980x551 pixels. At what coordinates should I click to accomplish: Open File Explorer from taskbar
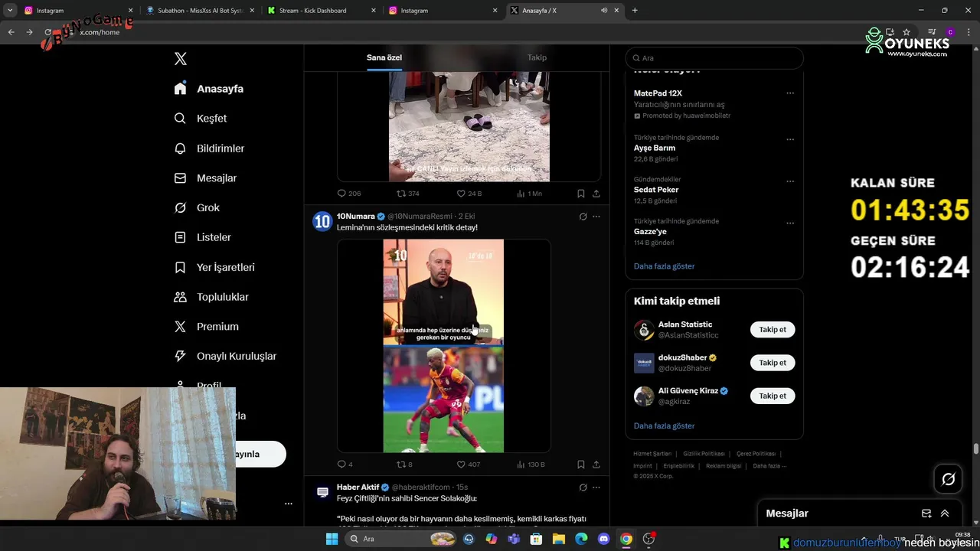558,539
